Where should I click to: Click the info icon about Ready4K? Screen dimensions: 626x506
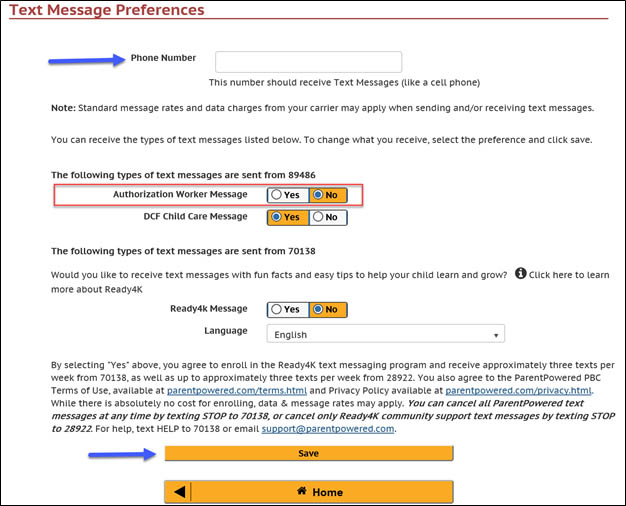coord(521,273)
